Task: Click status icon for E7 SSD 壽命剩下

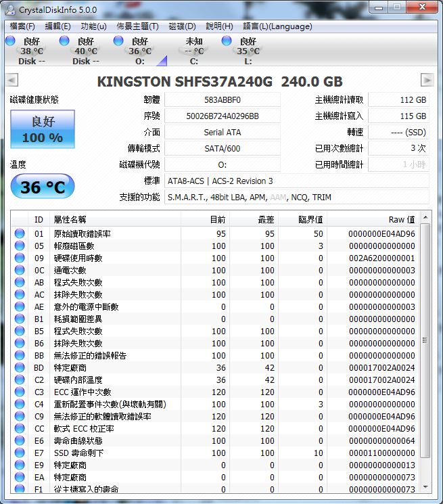Action: 20,453
